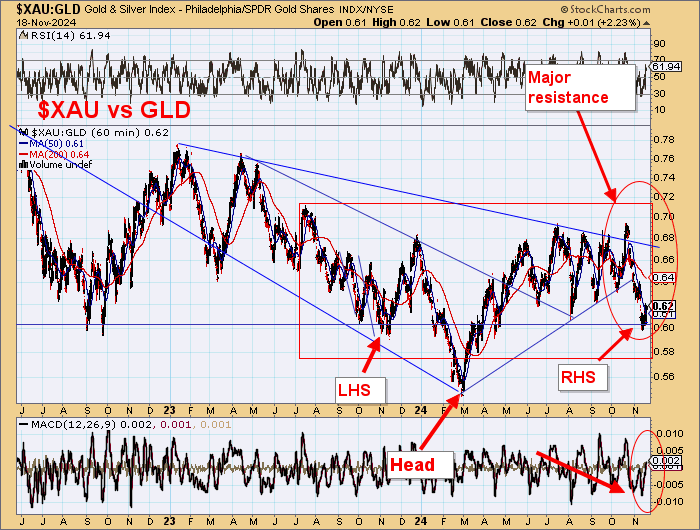Screen dimensions: 700x530
Task: Select the RHS annotation label
Action: (x=579, y=376)
